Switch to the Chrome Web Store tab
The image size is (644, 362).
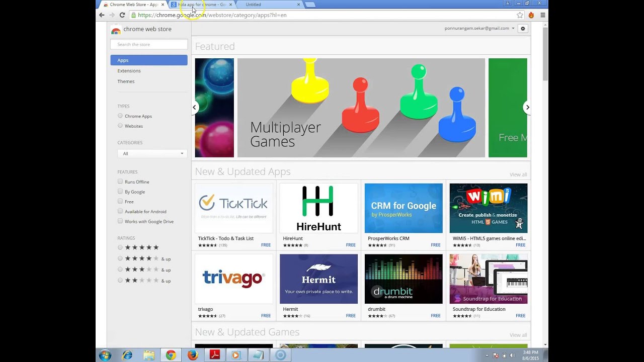click(133, 5)
